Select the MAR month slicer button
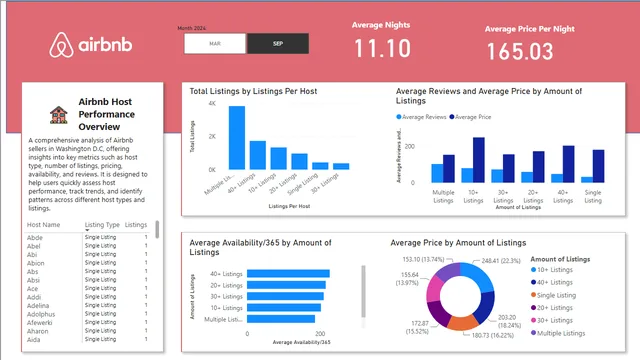The height and width of the screenshot is (360, 640). pos(215,43)
